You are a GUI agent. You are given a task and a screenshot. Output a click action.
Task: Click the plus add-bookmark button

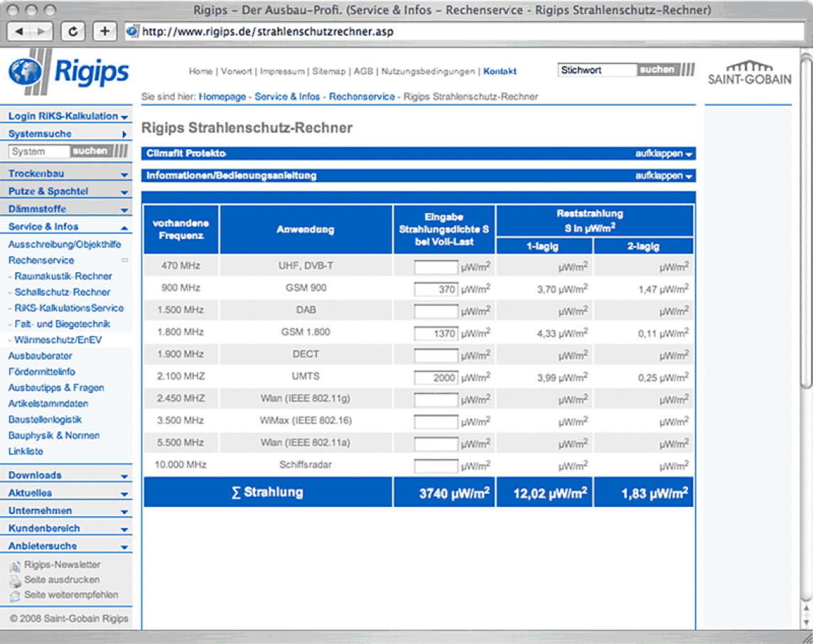coord(104,31)
